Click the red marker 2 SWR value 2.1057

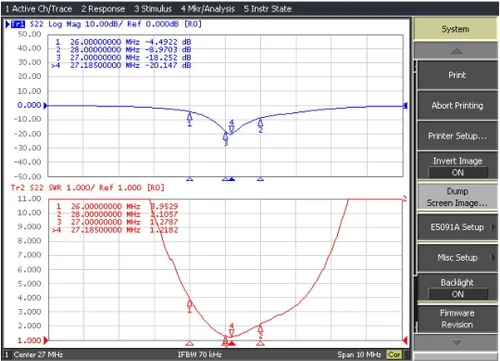click(164, 214)
